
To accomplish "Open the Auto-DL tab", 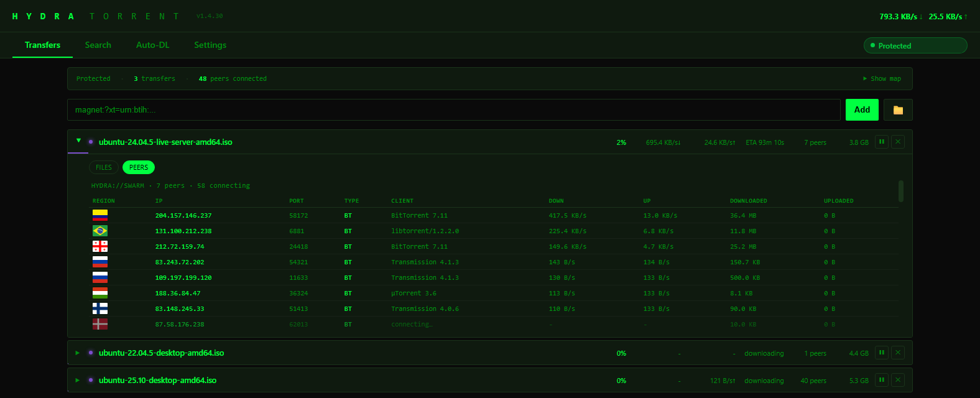I will click(152, 45).
